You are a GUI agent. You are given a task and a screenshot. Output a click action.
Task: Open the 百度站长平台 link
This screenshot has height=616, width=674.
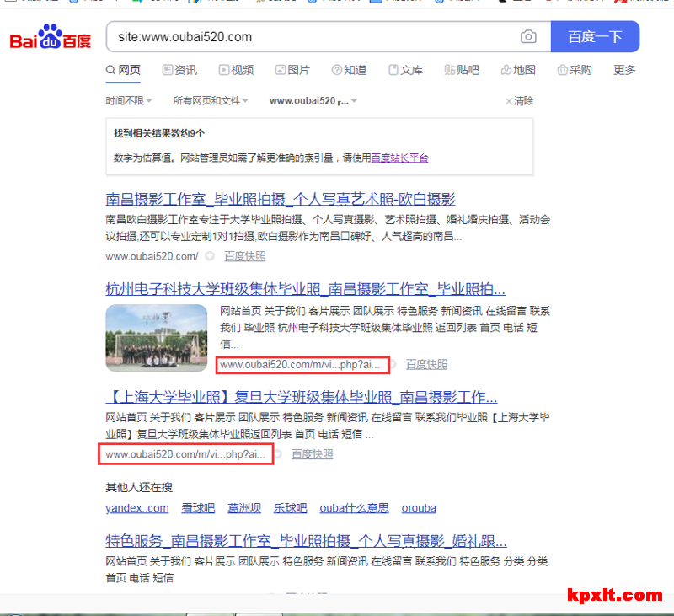[x=399, y=158]
